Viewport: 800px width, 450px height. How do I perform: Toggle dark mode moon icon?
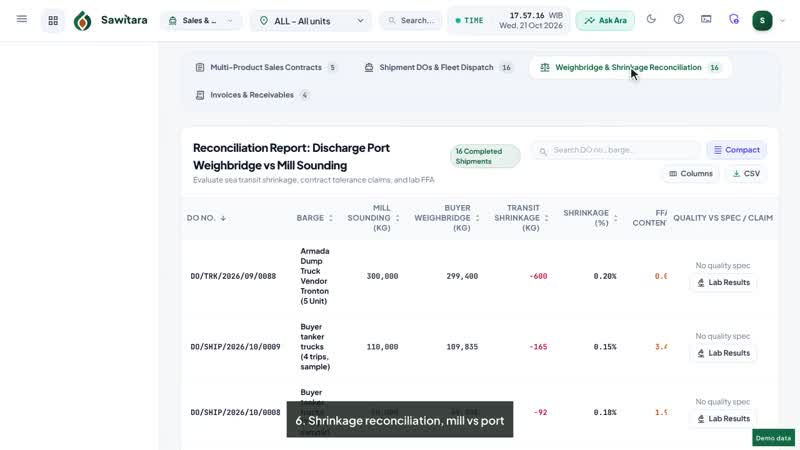(x=651, y=19)
